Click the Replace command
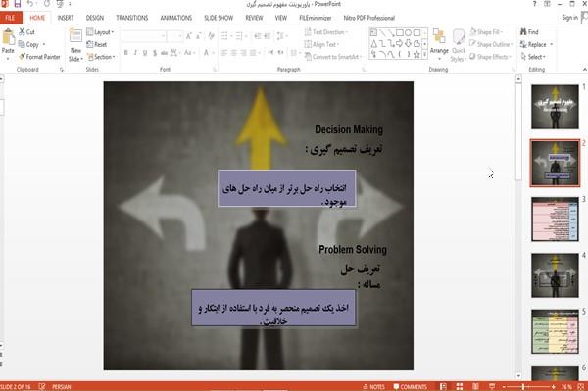This screenshot has width=588, height=391. [x=536, y=44]
